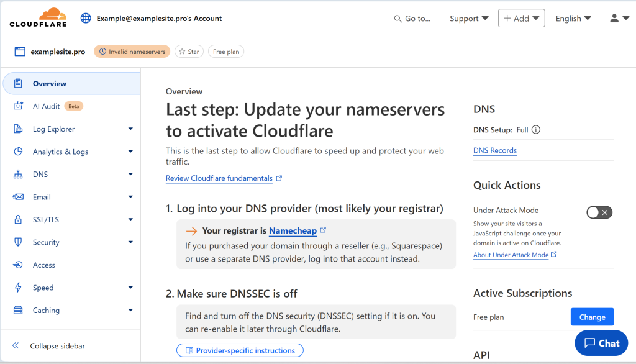Click the collapse sidebar double chevron icon
The height and width of the screenshot is (364, 636).
pyautogui.click(x=16, y=346)
